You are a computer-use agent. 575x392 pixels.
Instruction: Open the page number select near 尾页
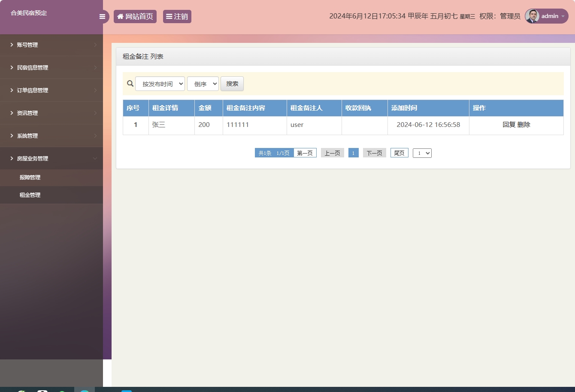pos(422,153)
